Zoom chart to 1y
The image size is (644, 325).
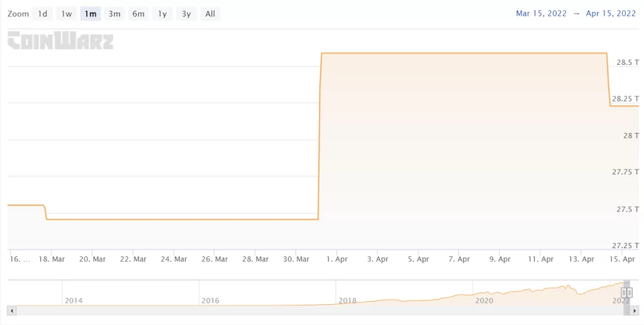coord(162,14)
